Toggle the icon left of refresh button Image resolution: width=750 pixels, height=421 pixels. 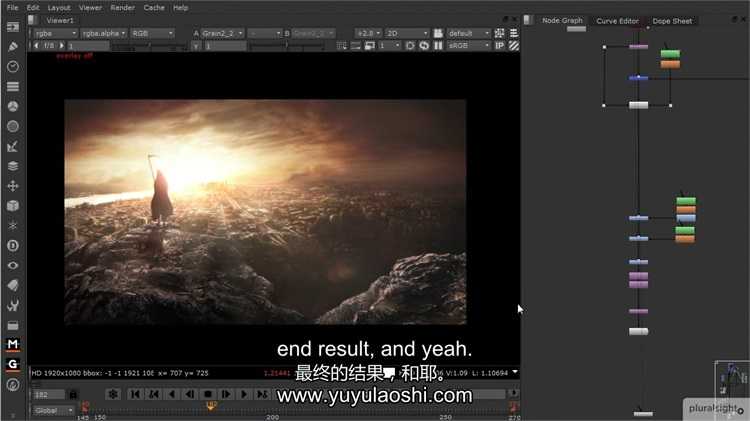pyautogui.click(x=410, y=45)
